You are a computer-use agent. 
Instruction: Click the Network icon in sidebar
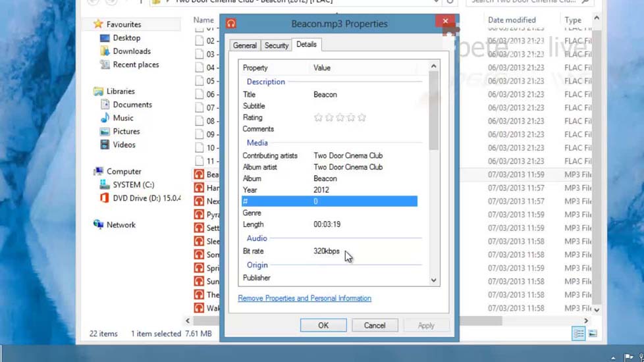(x=98, y=224)
